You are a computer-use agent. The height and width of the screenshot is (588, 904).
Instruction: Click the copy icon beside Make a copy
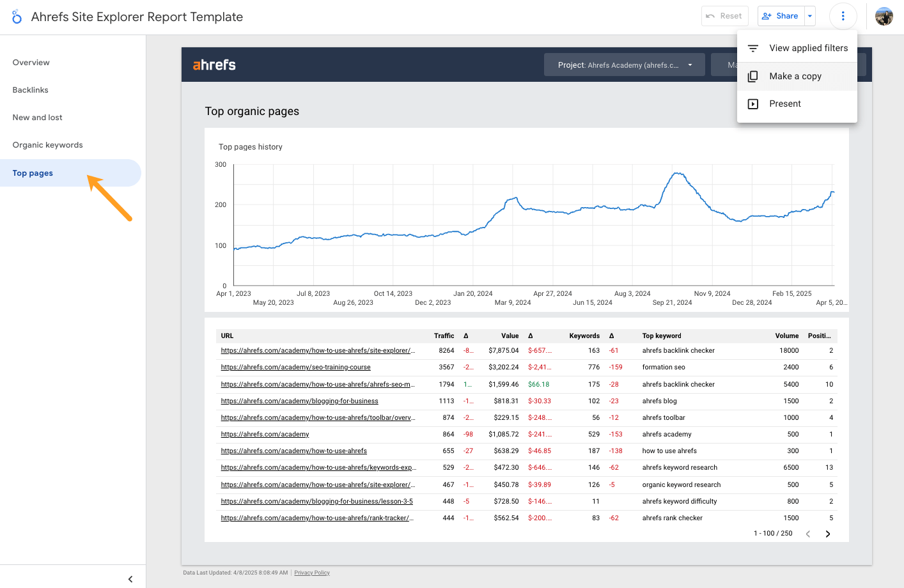(x=754, y=75)
